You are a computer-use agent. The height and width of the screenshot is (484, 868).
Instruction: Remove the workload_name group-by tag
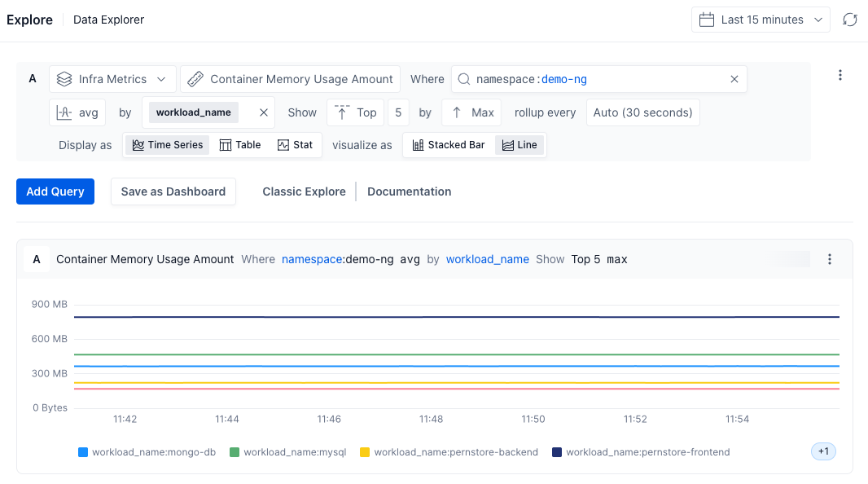click(263, 112)
